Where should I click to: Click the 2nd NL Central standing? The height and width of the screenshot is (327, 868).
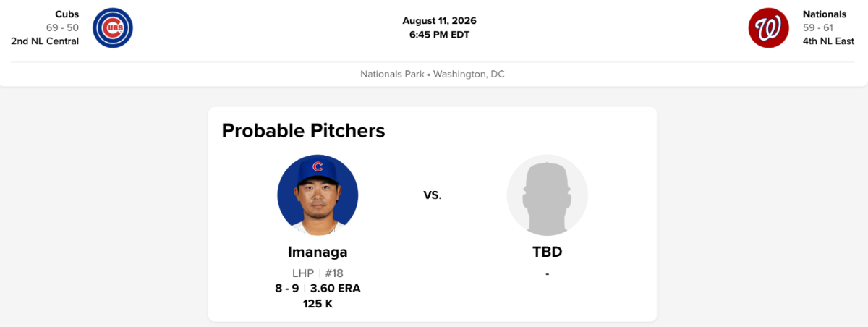[45, 41]
